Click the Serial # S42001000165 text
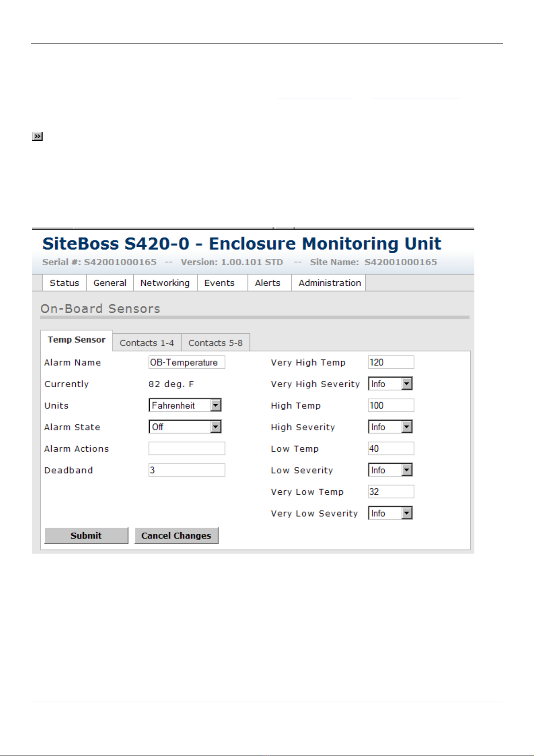The width and height of the screenshot is (534, 756). (x=99, y=262)
